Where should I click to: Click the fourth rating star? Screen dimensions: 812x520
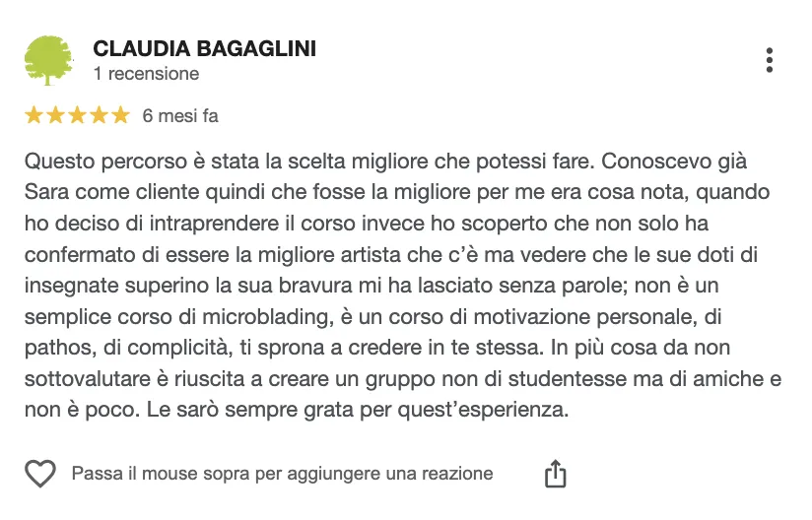click(99, 115)
